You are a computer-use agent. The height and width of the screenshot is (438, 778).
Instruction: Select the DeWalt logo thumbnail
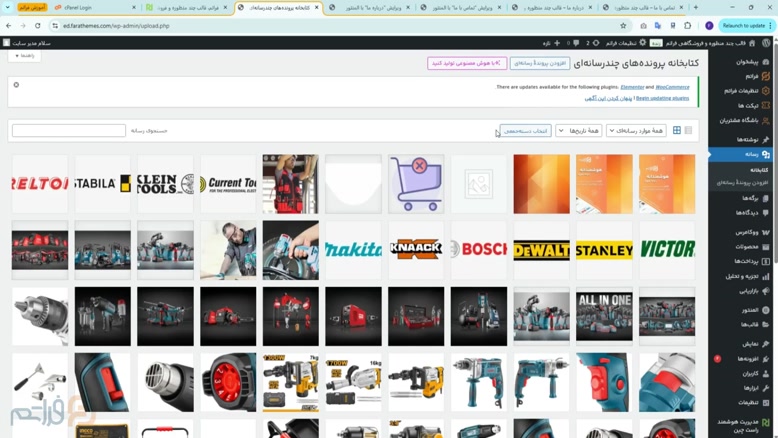click(541, 250)
